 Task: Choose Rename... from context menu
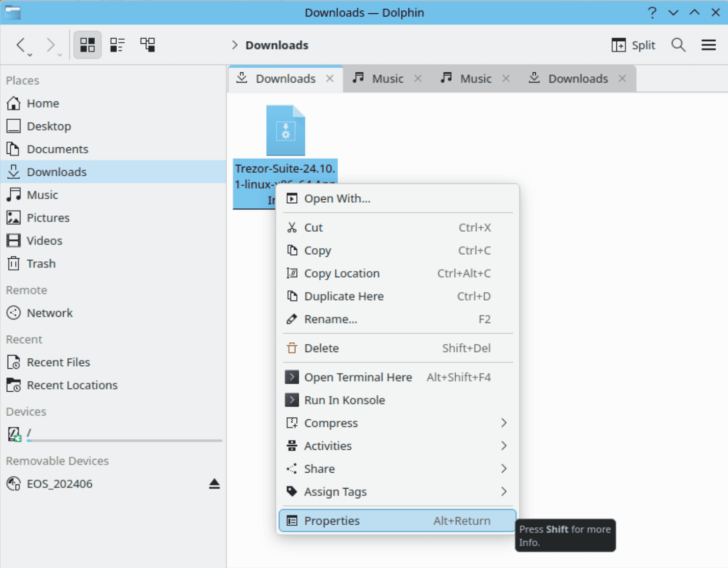point(397,319)
